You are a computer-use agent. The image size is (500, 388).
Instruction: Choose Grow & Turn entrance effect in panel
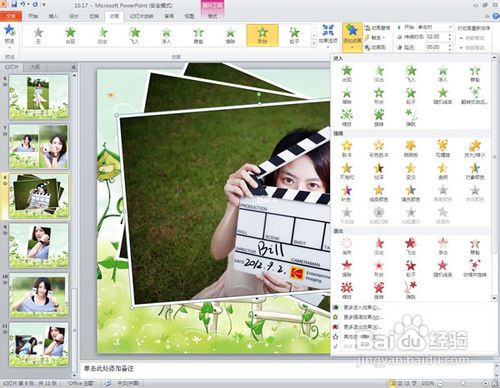point(475,96)
